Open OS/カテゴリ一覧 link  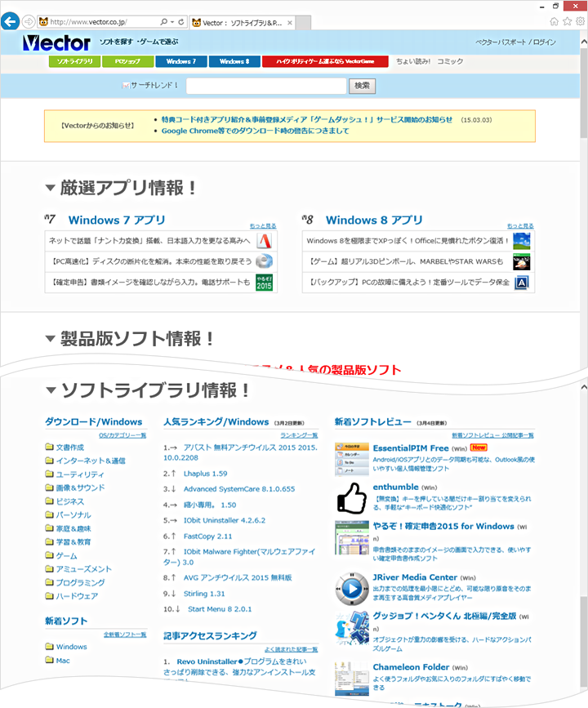122,435
